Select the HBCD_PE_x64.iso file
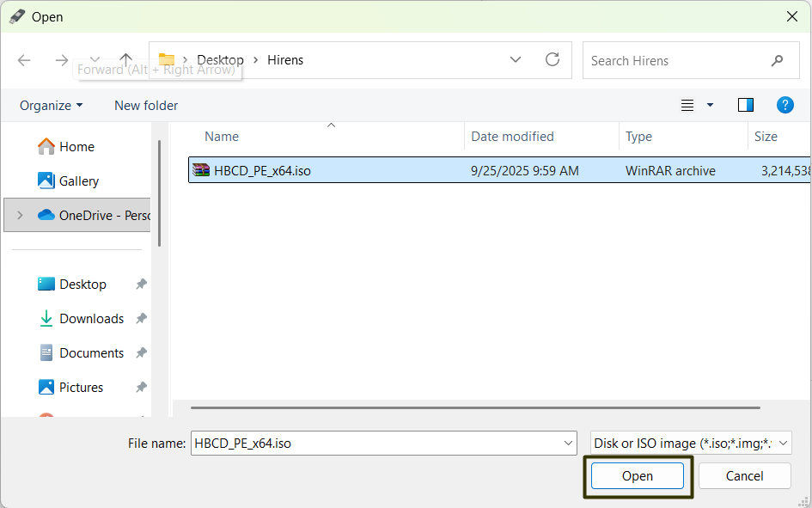Viewport: 812px width, 508px height. click(262, 170)
